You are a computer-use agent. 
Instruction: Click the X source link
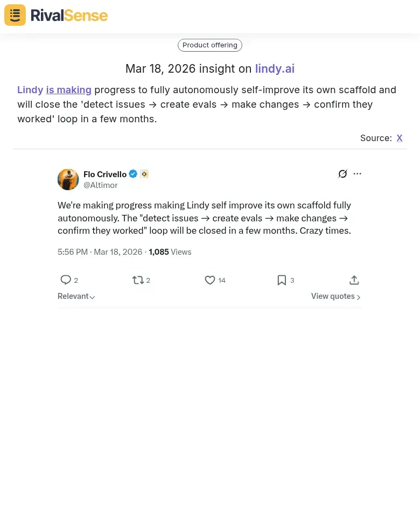pos(400,138)
